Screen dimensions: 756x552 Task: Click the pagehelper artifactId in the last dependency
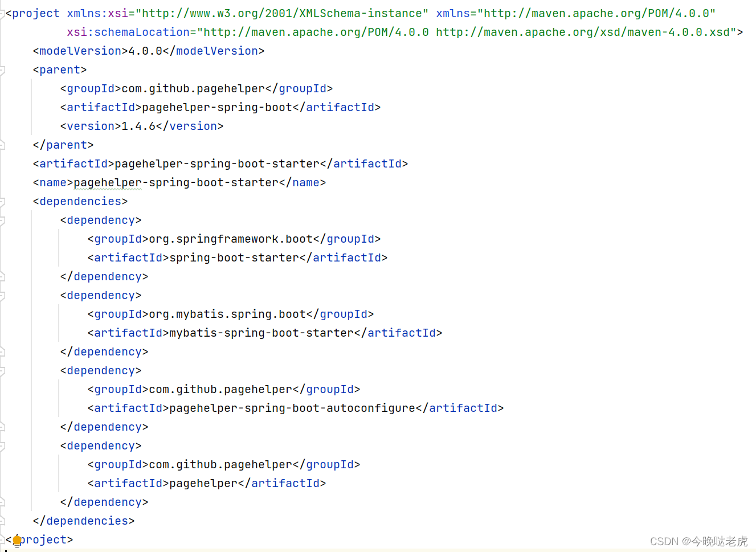click(202, 483)
